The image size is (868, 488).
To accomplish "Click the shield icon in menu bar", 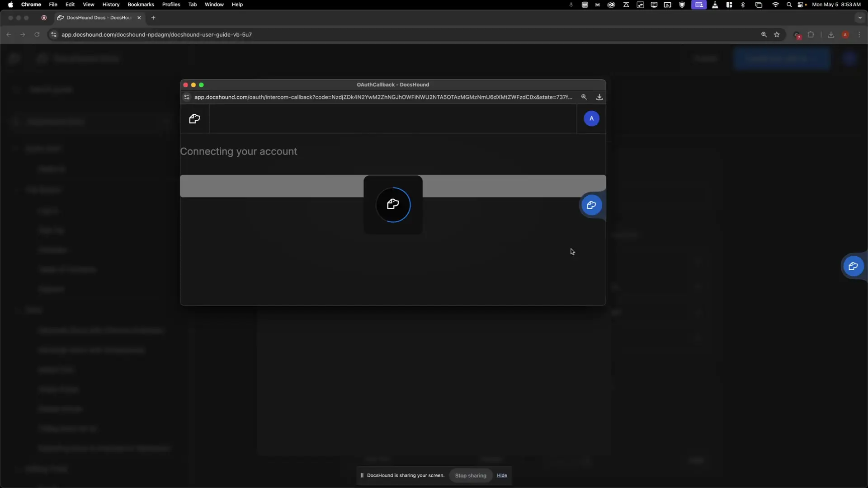I will click(682, 5).
